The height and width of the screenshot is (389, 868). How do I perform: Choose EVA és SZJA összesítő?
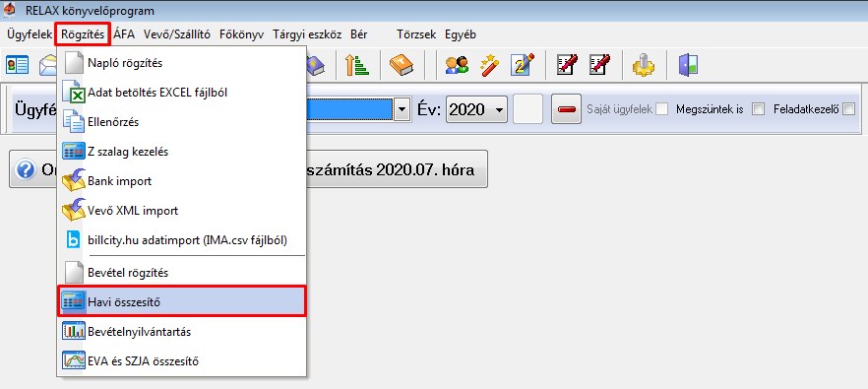pos(182,361)
